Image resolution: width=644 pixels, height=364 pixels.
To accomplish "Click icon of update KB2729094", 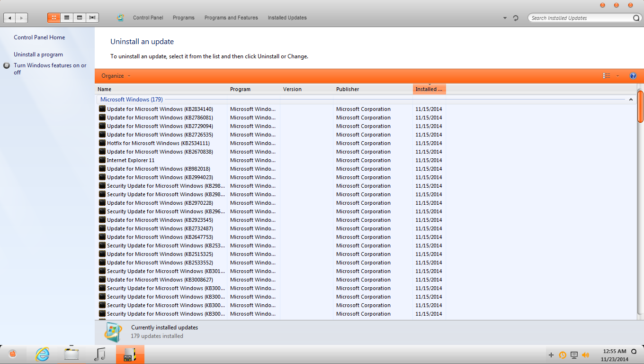I will [x=102, y=126].
